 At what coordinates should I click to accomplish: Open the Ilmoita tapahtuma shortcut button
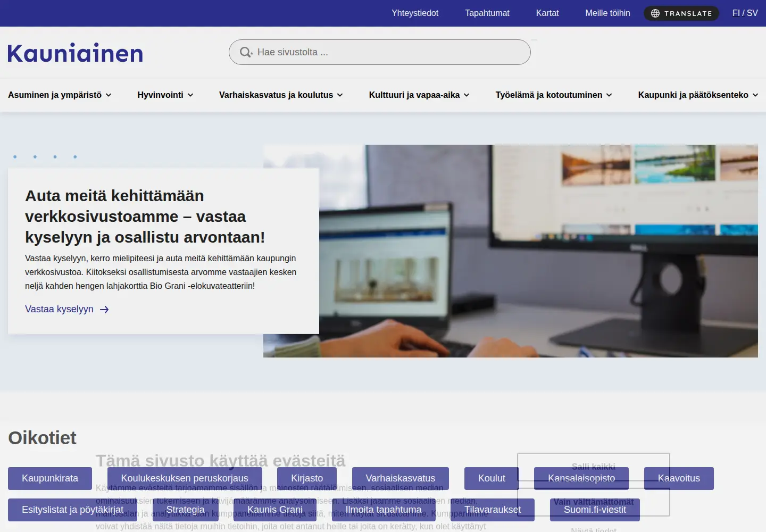(384, 510)
